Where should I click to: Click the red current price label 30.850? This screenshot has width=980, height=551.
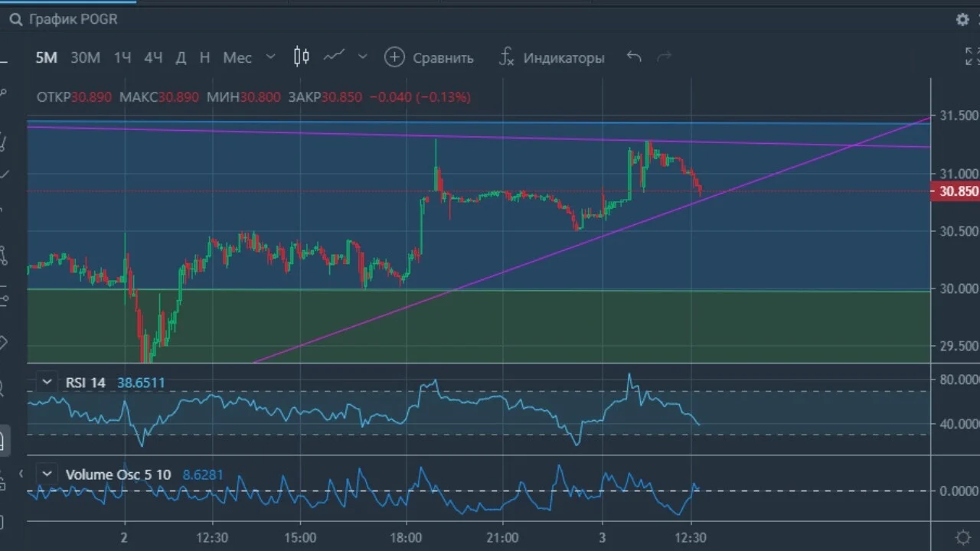tap(955, 191)
